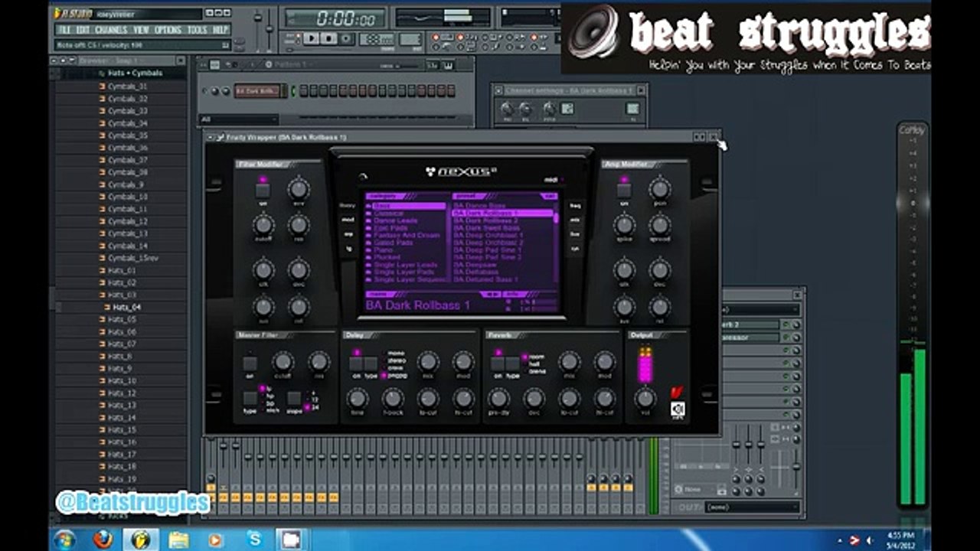Click the Hats_10 sample in the browser

pos(122,380)
